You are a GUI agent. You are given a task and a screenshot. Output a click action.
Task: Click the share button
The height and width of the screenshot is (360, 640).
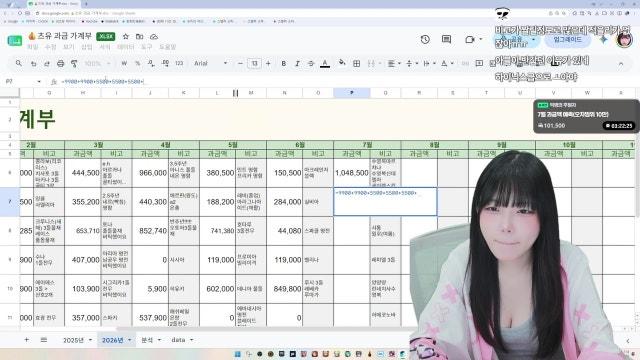pyautogui.click(x=516, y=40)
